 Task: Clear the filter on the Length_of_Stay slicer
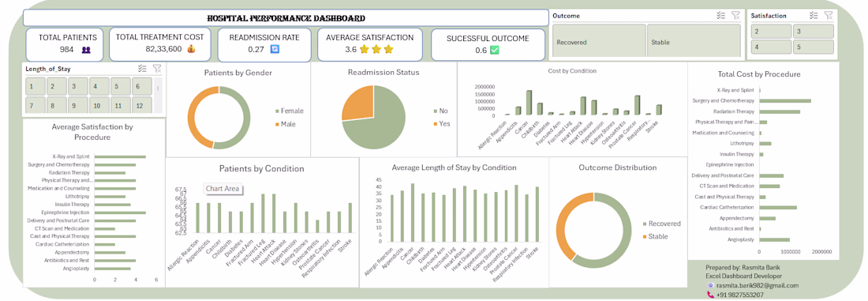point(157,69)
